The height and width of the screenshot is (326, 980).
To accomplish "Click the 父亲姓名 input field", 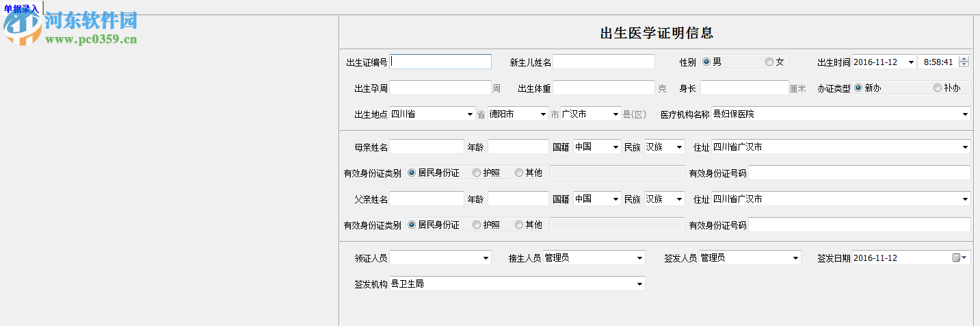I will 427,199.
